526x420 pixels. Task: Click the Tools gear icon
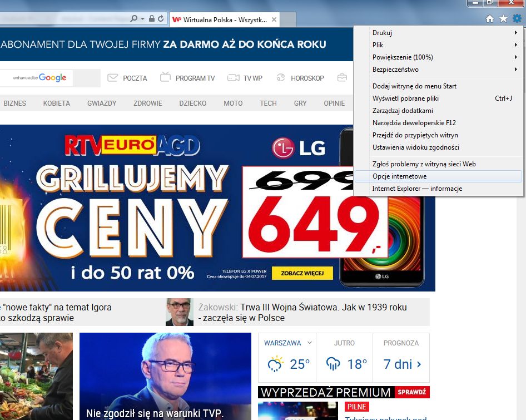(517, 18)
